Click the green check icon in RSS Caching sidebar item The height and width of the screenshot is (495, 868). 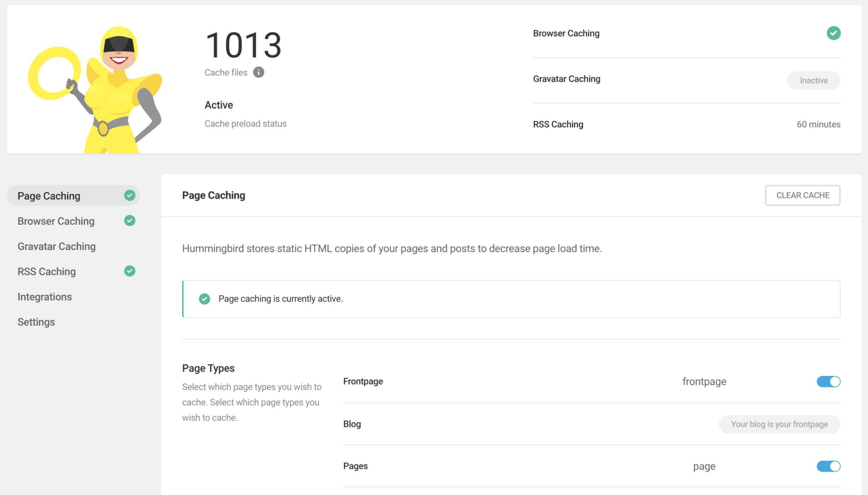tap(130, 271)
